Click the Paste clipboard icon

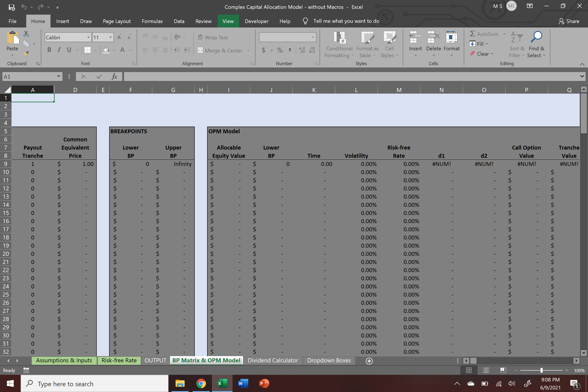(x=12, y=38)
